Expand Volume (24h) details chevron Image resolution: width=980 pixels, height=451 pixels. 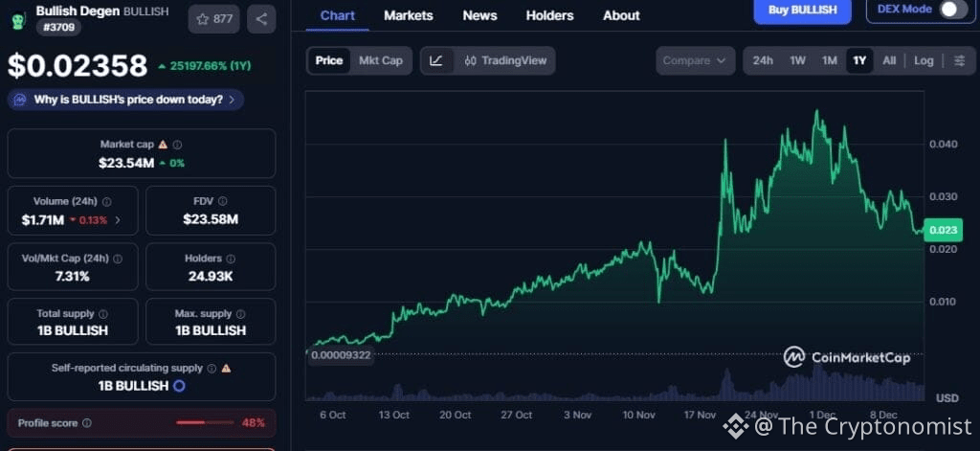[x=118, y=220]
